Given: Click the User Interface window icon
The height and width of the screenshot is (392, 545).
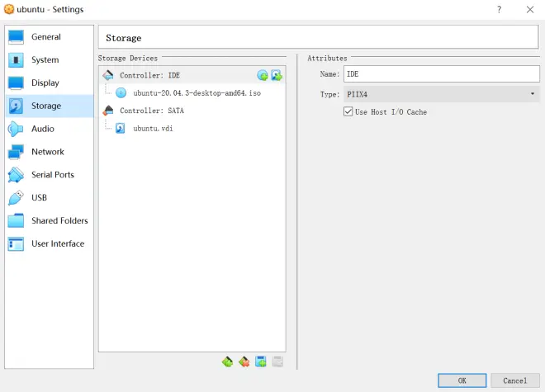Looking at the screenshot, I should (x=16, y=243).
